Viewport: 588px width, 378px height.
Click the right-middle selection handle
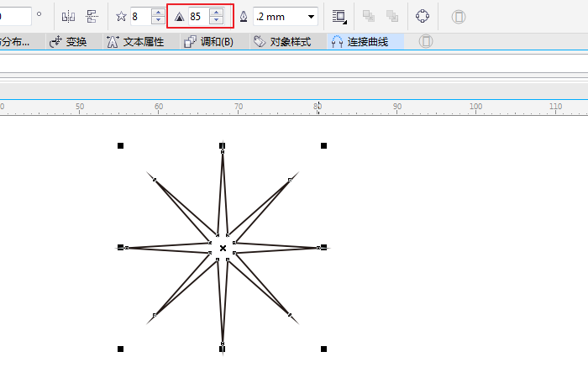pos(323,247)
